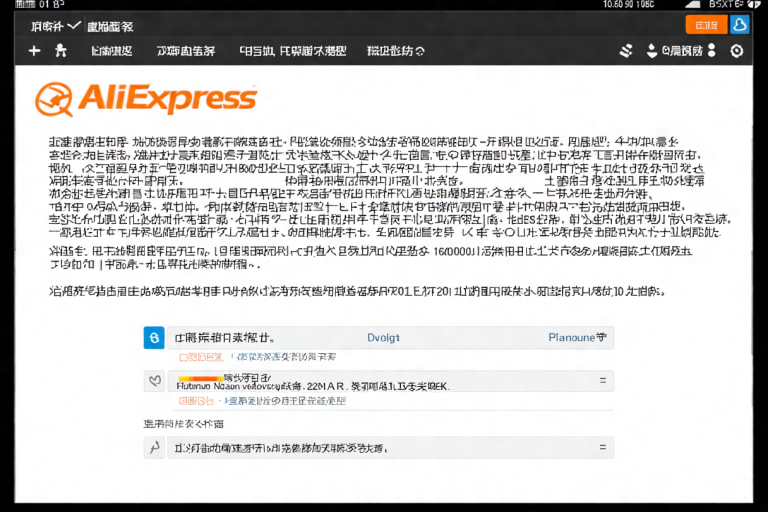Click the orange button at top right
This screenshot has height=512, width=768.
coord(706,25)
